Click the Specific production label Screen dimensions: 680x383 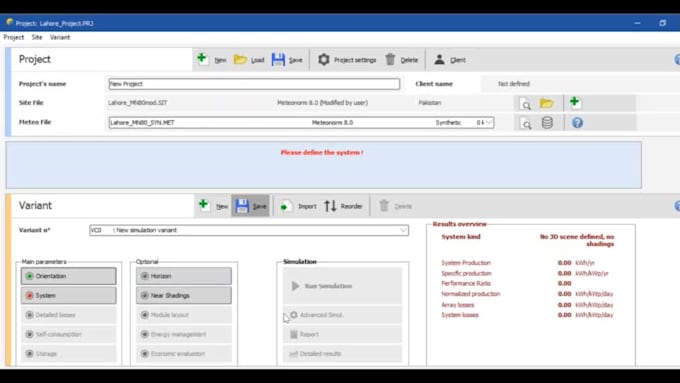point(466,273)
